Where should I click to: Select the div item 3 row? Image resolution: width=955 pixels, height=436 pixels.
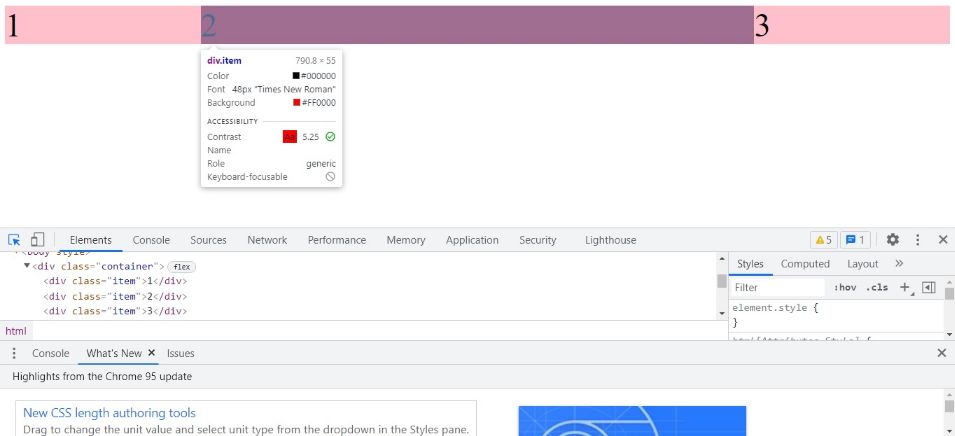point(115,311)
